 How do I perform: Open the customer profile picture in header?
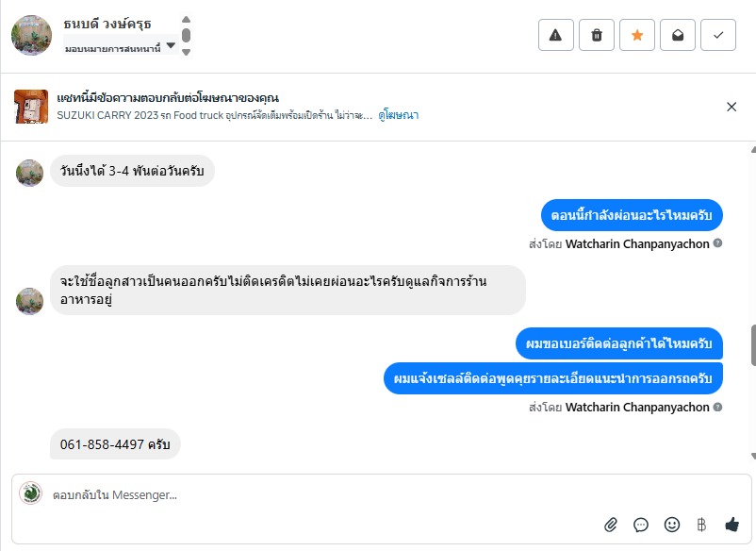pyautogui.click(x=31, y=35)
